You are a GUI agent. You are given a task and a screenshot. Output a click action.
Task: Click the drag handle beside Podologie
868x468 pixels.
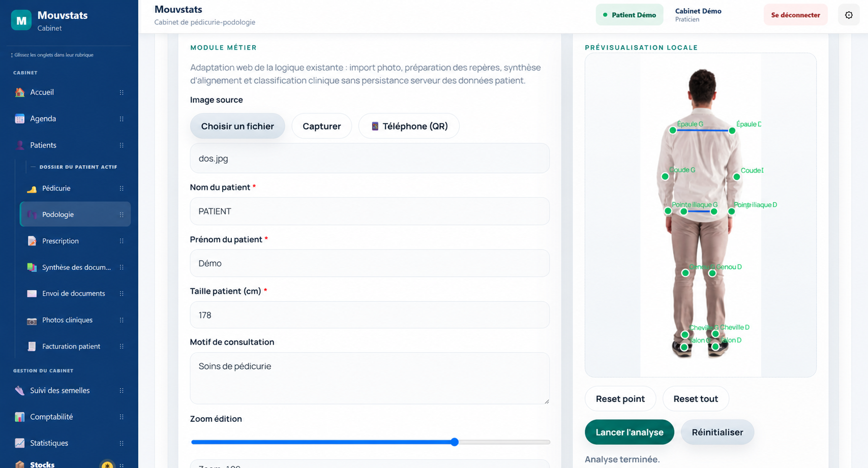pos(122,214)
